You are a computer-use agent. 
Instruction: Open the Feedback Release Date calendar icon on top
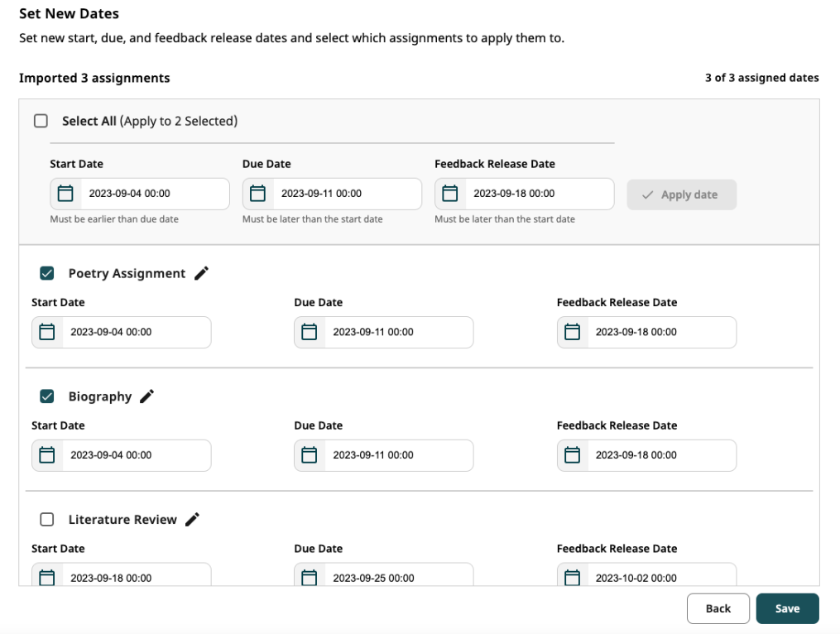tap(449, 193)
